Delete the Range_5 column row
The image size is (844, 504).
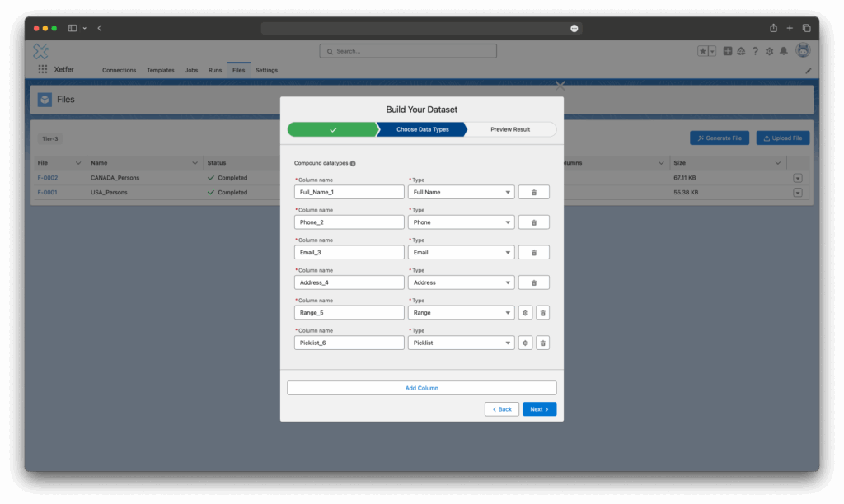542,312
